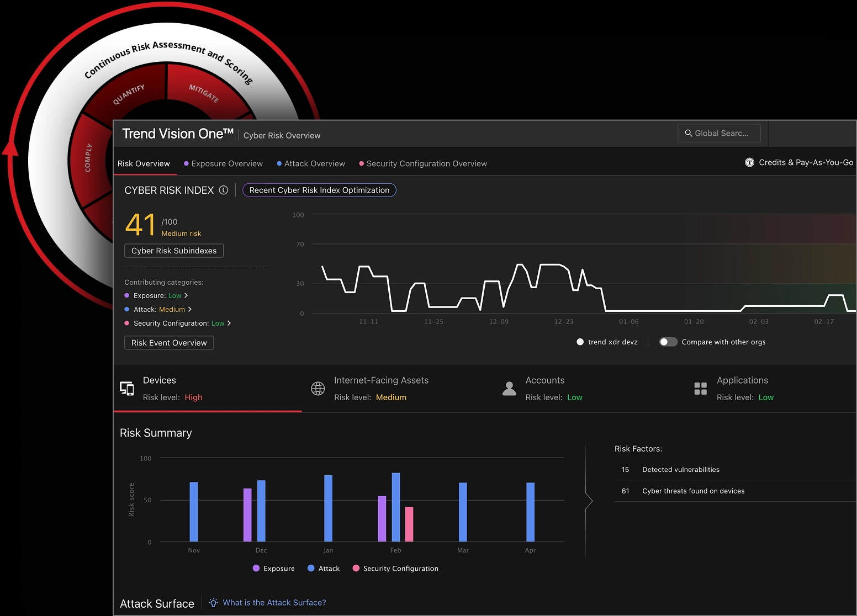The image size is (857, 616).
Task: Expand the Exposure: Low category chevron
Action: (186, 295)
